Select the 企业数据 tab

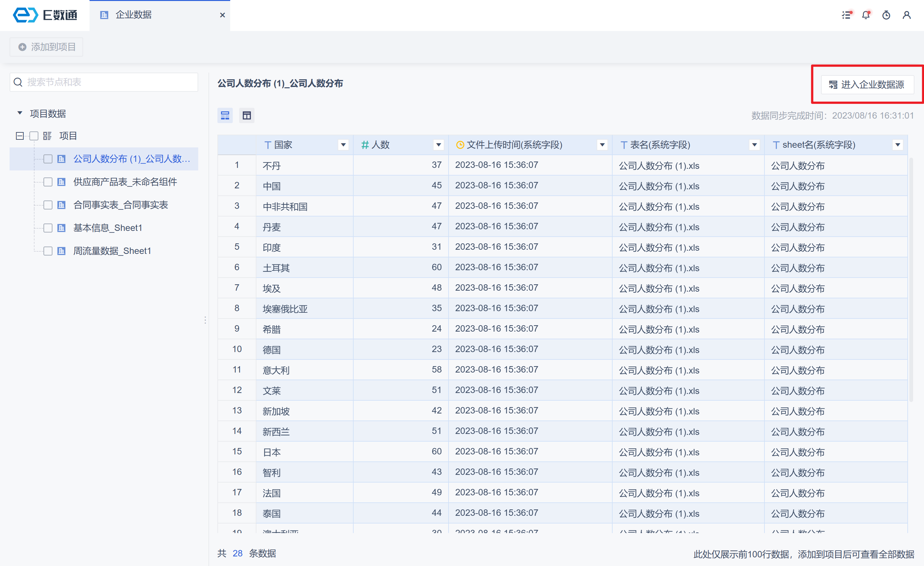click(x=134, y=15)
